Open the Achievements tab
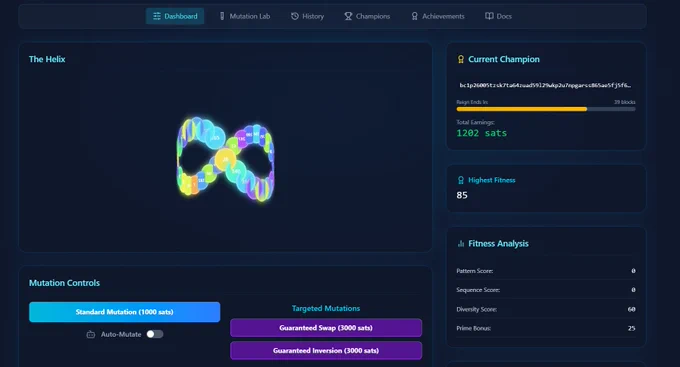 click(438, 16)
